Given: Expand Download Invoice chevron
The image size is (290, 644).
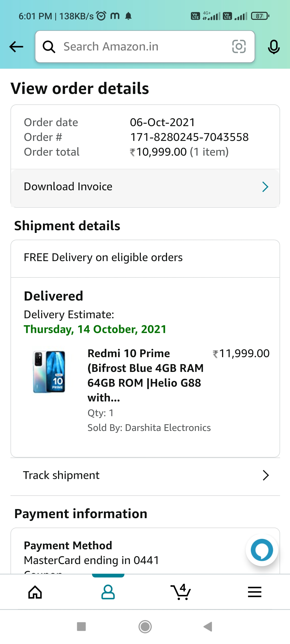Looking at the screenshot, I should tap(265, 187).
